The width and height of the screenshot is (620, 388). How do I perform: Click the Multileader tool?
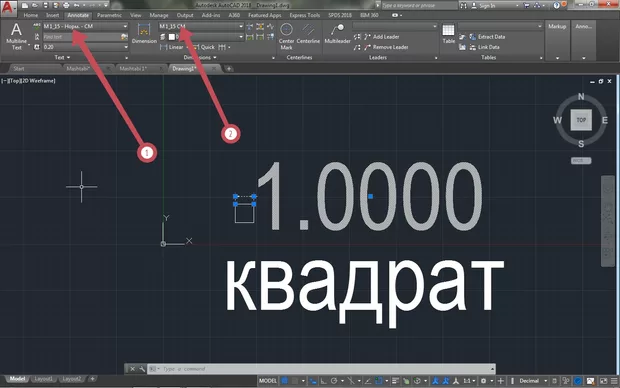click(x=337, y=33)
